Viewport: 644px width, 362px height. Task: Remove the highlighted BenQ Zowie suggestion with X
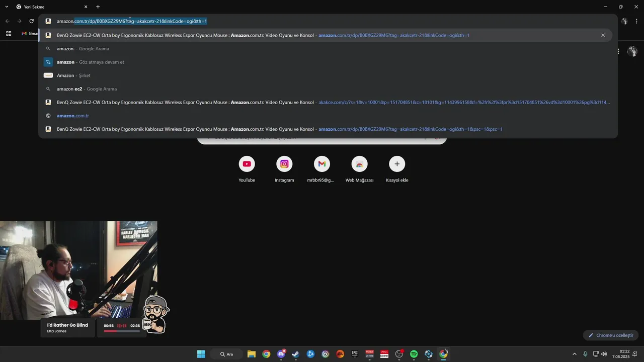pos(603,35)
